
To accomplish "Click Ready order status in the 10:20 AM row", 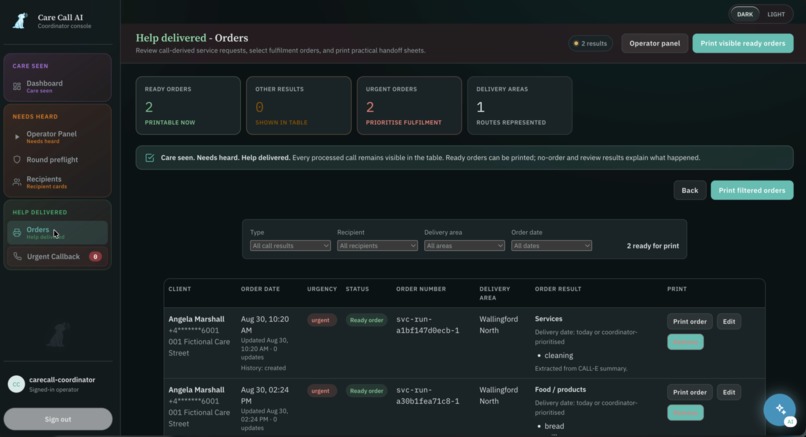I will [367, 320].
